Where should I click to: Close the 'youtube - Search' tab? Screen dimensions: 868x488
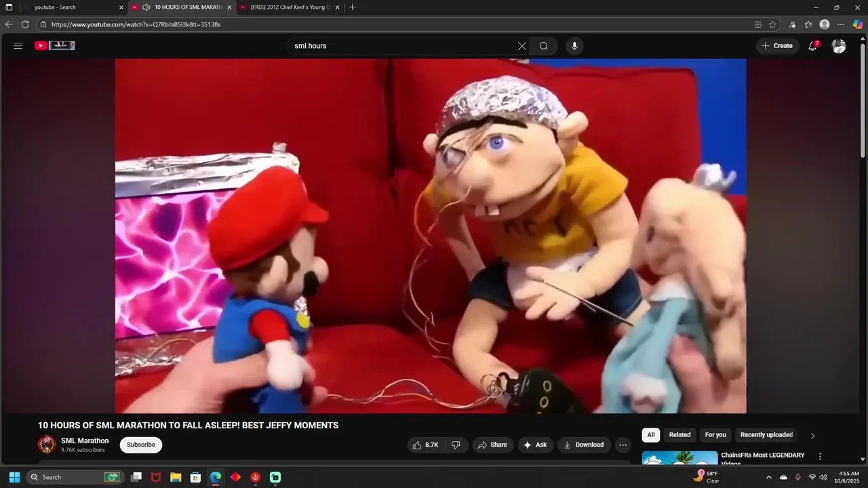(x=121, y=7)
